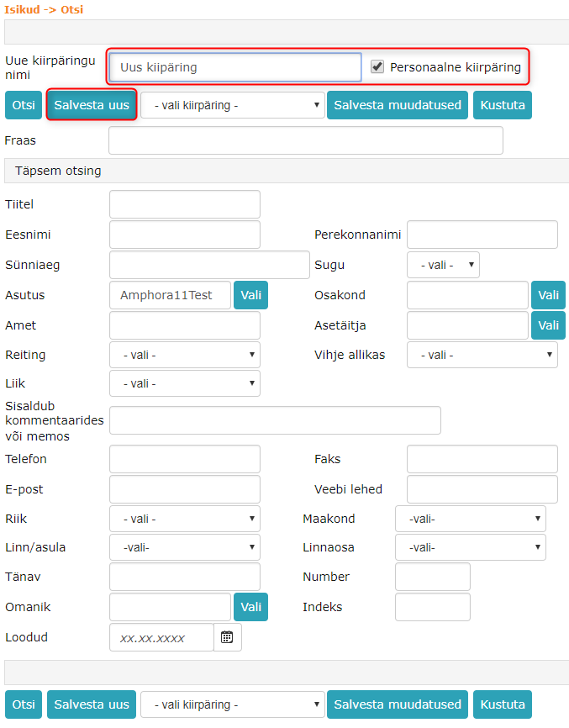
Task: Open the calendar picker next to Loodud
Action: point(227,637)
